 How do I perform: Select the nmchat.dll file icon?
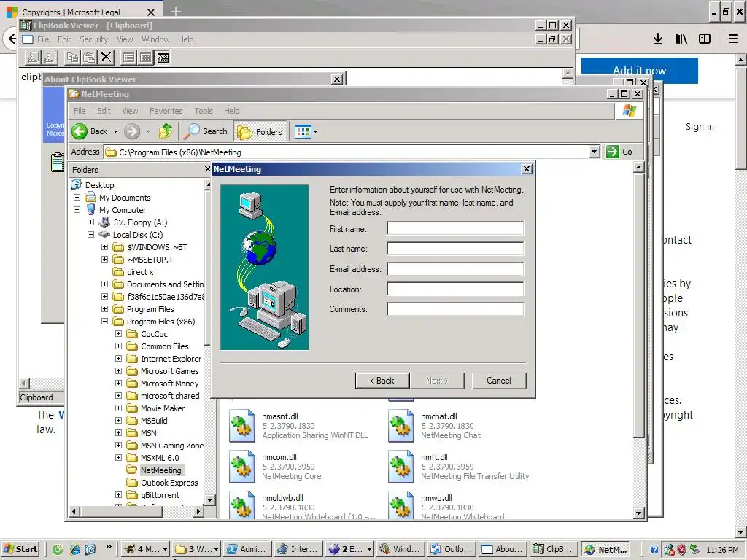point(400,425)
